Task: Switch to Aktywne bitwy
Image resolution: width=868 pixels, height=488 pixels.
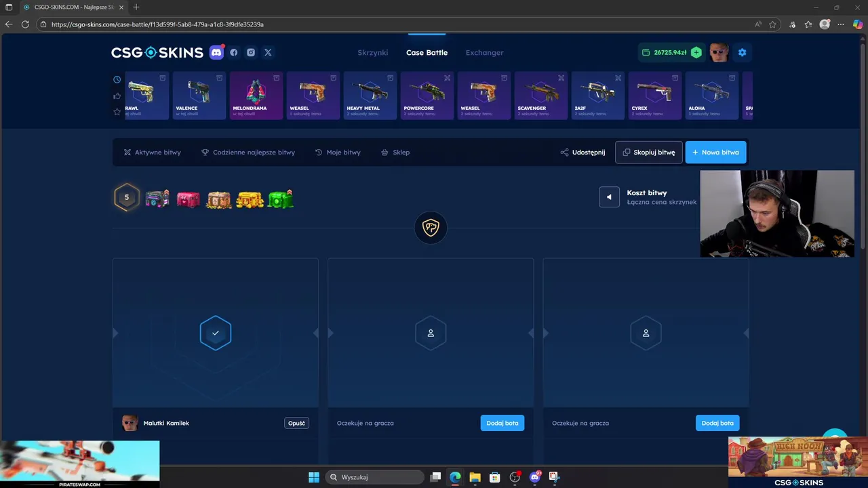Action: pyautogui.click(x=152, y=152)
